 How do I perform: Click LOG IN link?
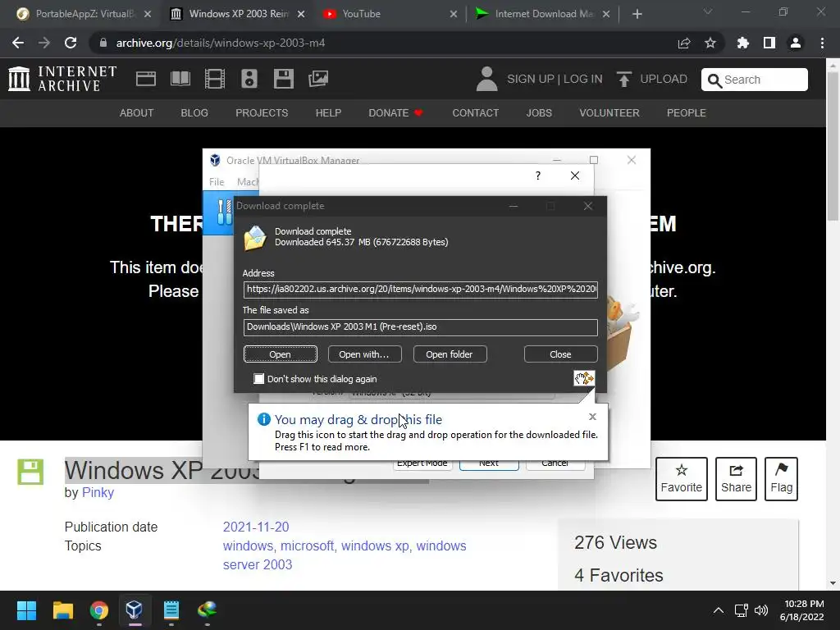tap(583, 80)
